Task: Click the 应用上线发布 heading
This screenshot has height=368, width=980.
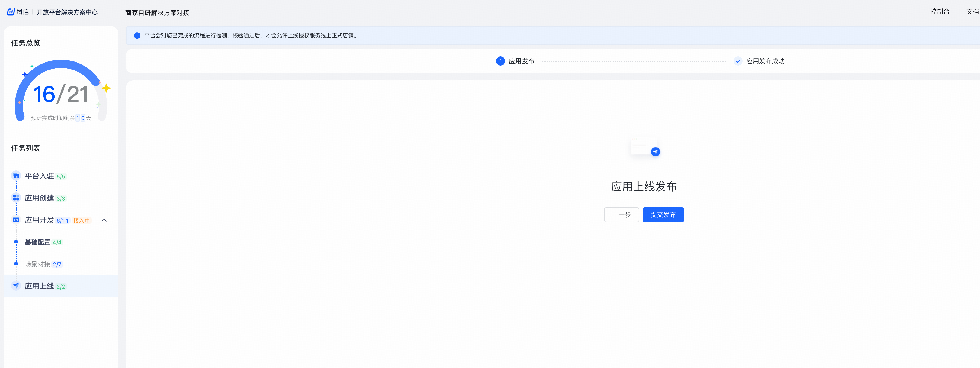Action: (x=644, y=187)
